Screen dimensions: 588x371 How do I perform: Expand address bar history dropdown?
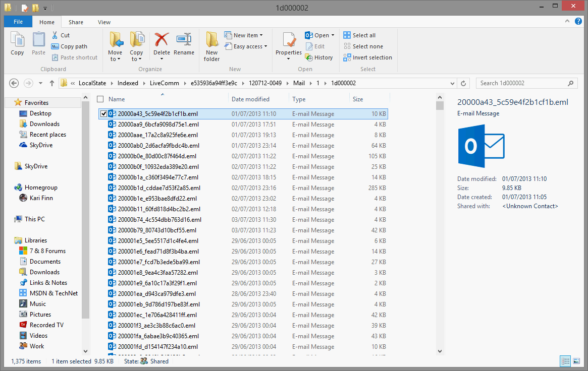(452, 83)
